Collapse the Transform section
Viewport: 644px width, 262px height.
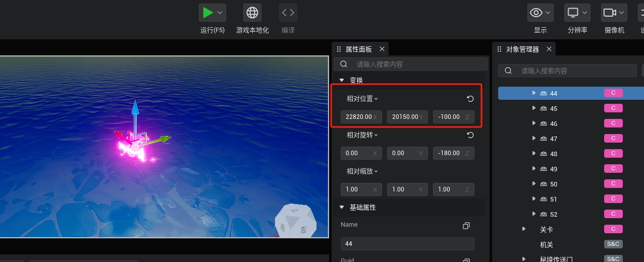click(x=342, y=80)
